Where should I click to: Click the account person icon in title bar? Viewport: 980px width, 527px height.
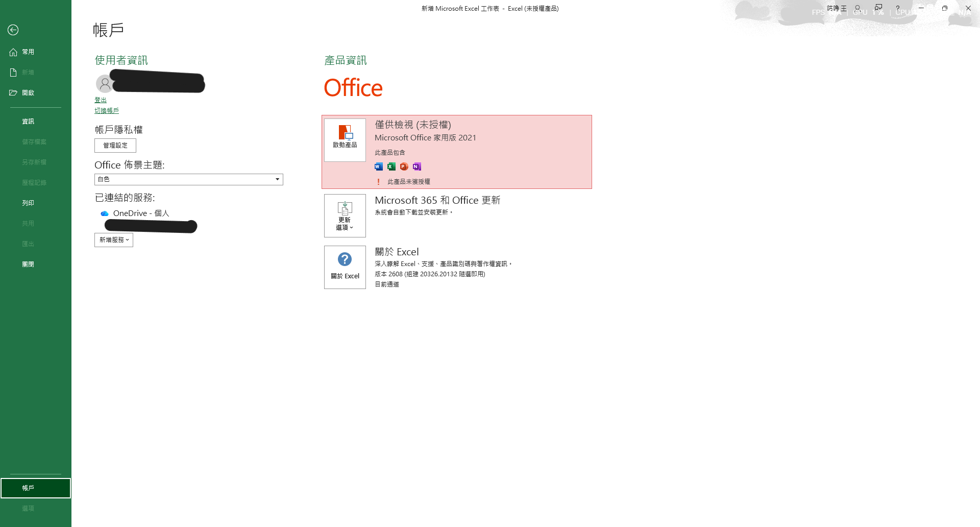pyautogui.click(x=858, y=8)
